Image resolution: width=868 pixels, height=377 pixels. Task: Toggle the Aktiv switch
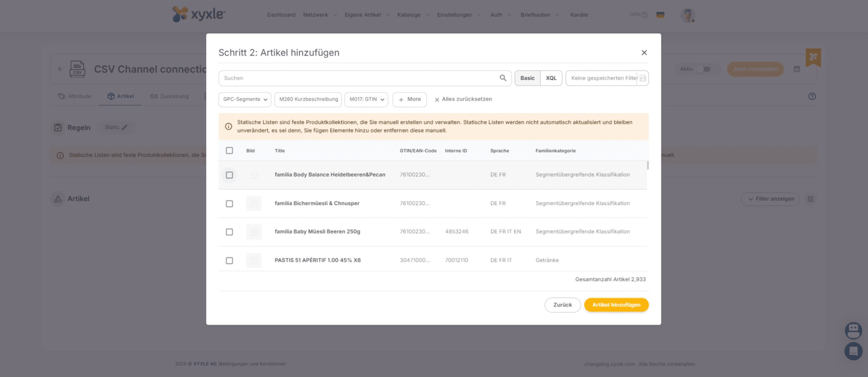click(705, 69)
